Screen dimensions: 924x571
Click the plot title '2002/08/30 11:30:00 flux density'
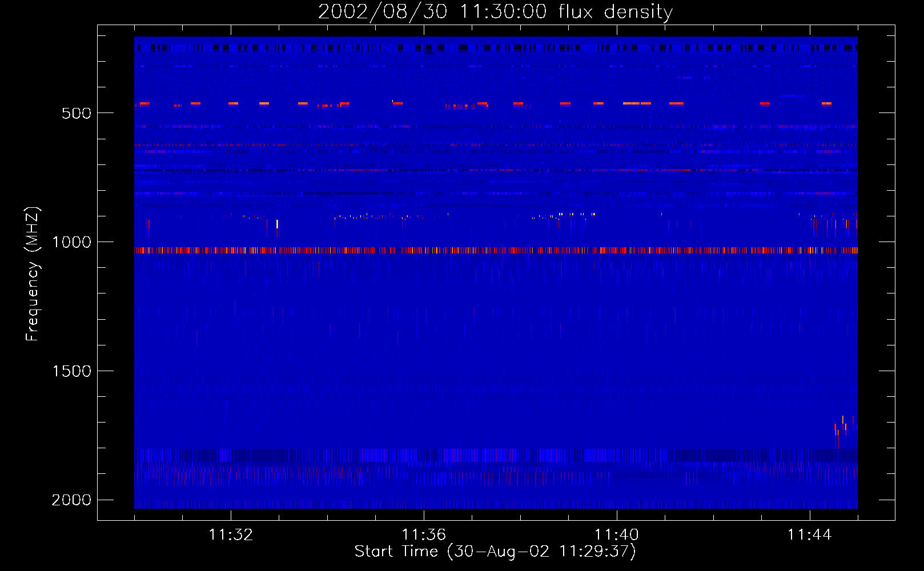tap(495, 12)
